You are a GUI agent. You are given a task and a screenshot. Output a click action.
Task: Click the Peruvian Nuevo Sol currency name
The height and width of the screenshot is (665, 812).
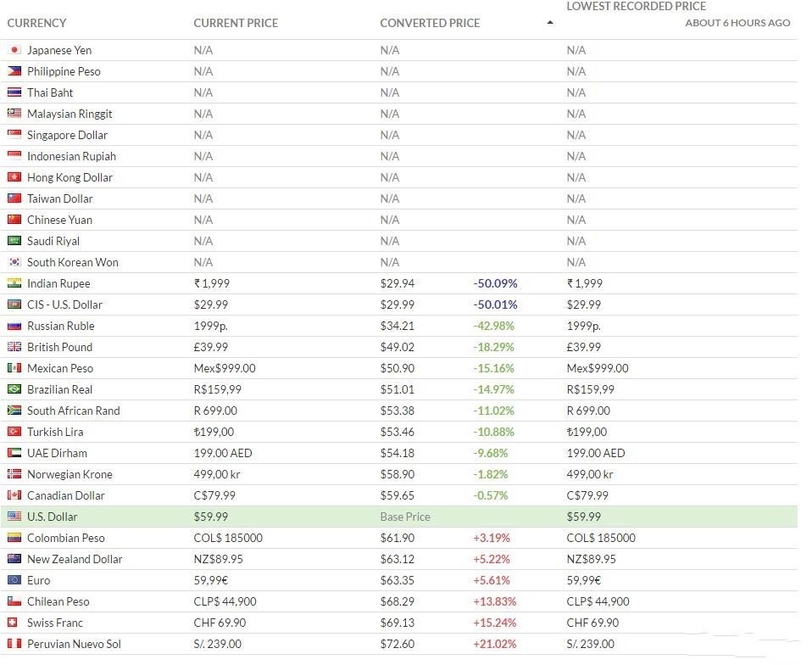74,644
